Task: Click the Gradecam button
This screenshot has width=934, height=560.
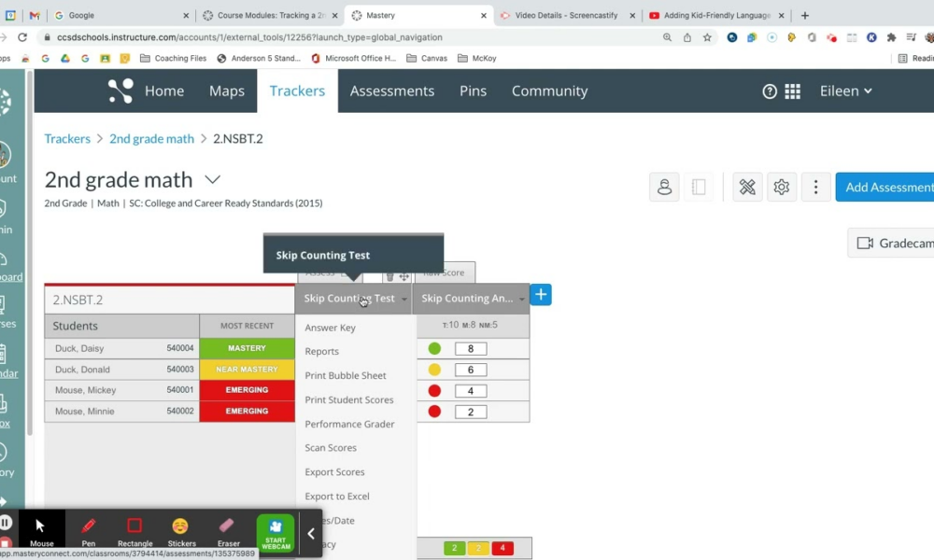Action: tap(891, 243)
